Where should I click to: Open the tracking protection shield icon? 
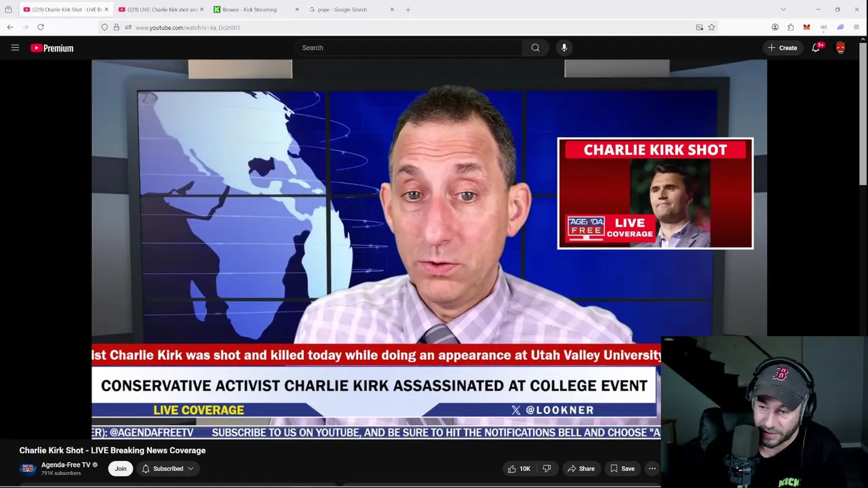point(104,27)
